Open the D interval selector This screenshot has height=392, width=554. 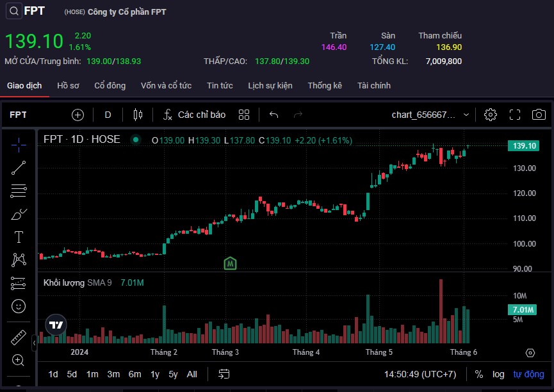click(x=108, y=115)
